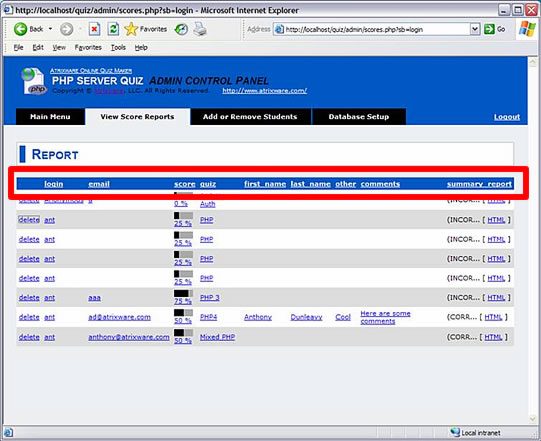The width and height of the screenshot is (541, 441).
Task: Open the Edit menu
Action: [38, 47]
